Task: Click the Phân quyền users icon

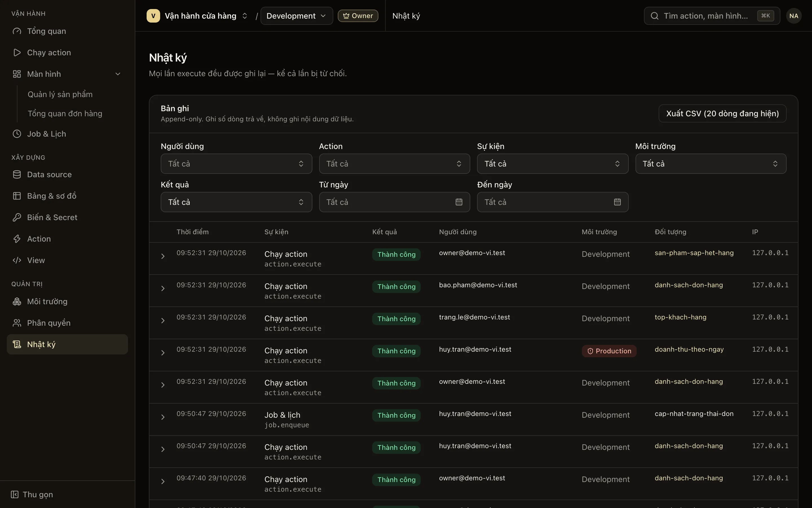Action: point(17,323)
